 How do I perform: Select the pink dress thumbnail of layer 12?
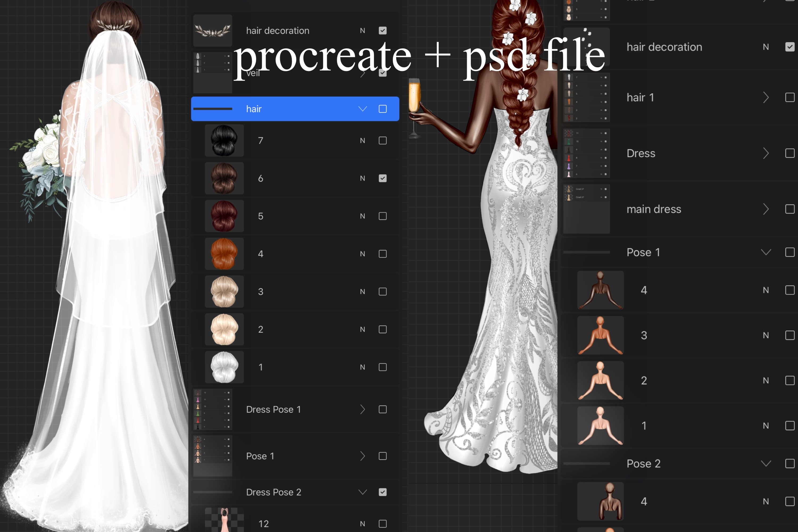(224, 520)
